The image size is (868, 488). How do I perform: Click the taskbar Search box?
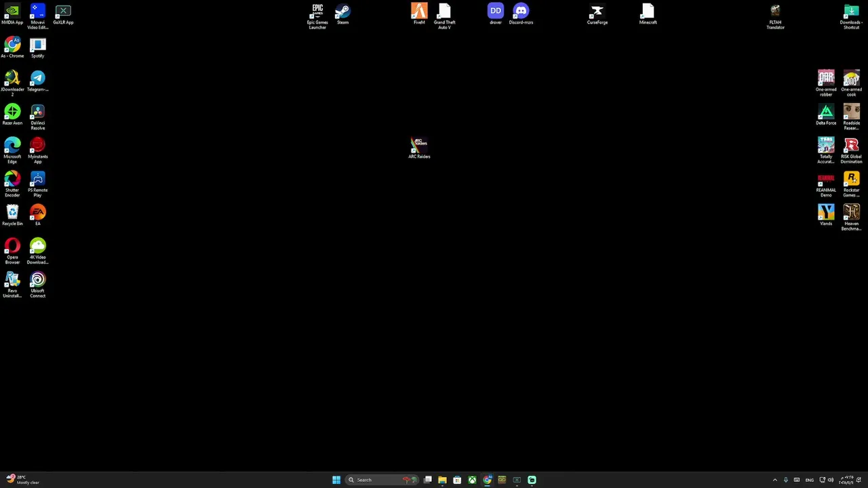click(x=380, y=480)
